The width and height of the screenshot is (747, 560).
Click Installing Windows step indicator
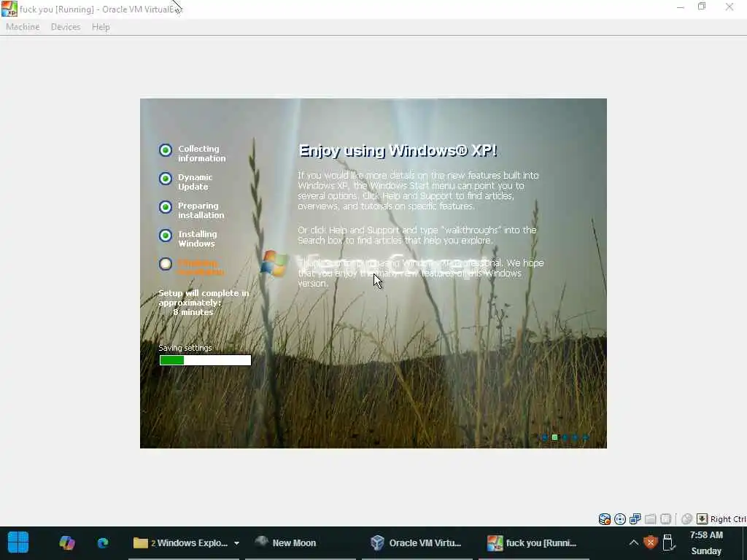coord(166,236)
